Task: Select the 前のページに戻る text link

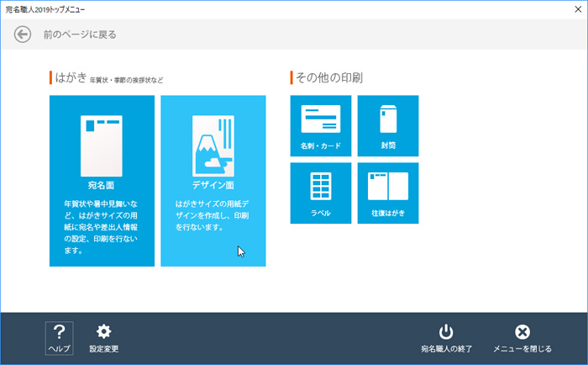Action: 80,34
